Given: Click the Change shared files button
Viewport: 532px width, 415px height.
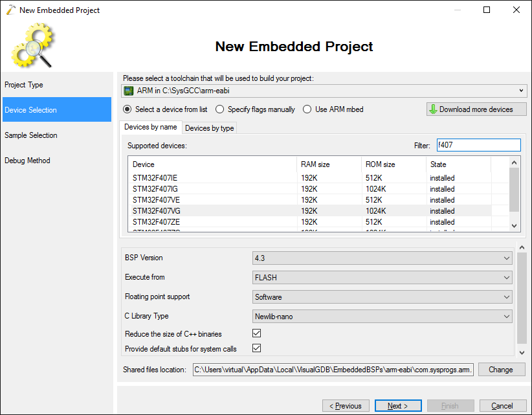Looking at the screenshot, I should coord(502,370).
